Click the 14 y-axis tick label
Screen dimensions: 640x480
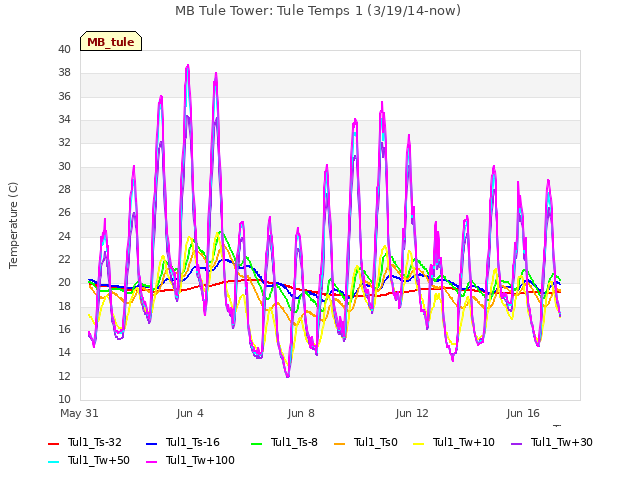[x=64, y=353]
